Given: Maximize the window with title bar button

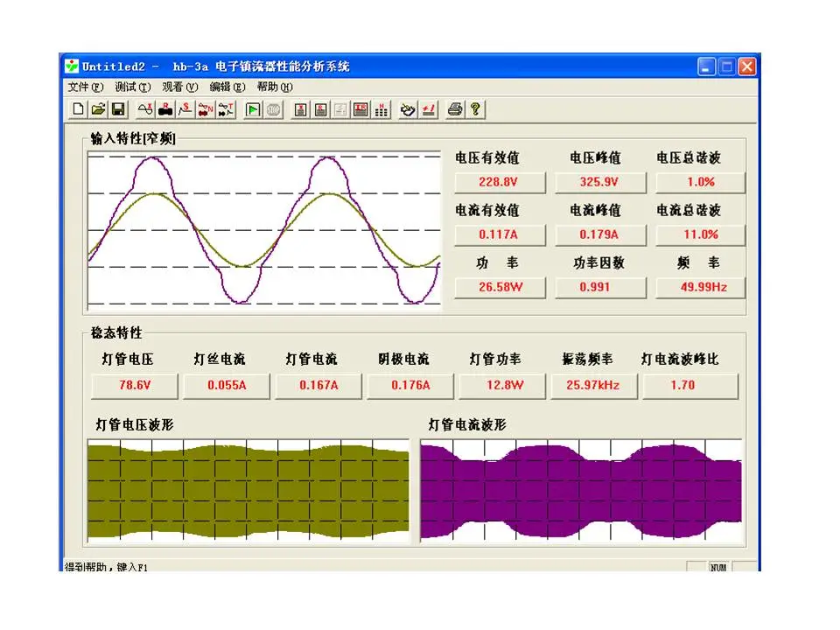Looking at the screenshot, I should [x=727, y=67].
